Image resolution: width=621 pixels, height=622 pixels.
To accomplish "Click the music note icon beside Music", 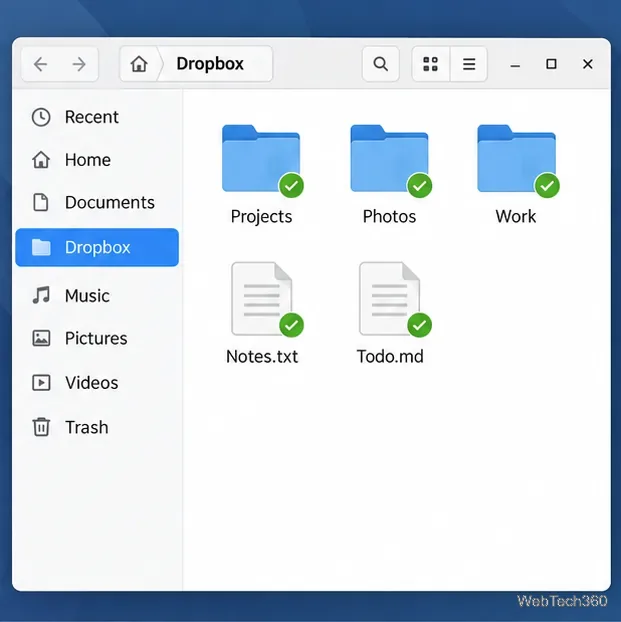I will [x=41, y=296].
